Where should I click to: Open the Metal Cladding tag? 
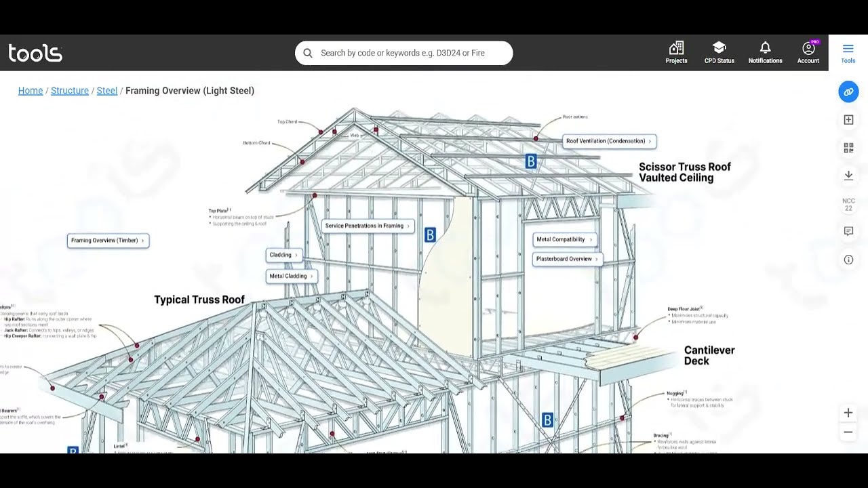292,276
